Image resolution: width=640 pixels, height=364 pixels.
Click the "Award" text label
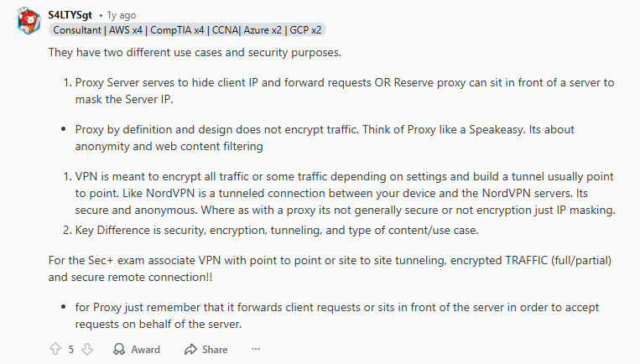145,349
